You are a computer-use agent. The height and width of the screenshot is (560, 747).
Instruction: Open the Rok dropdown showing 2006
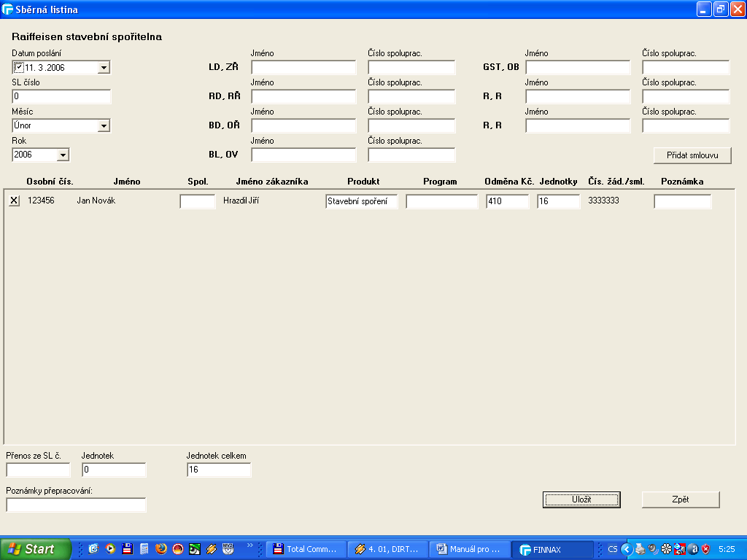[63, 155]
